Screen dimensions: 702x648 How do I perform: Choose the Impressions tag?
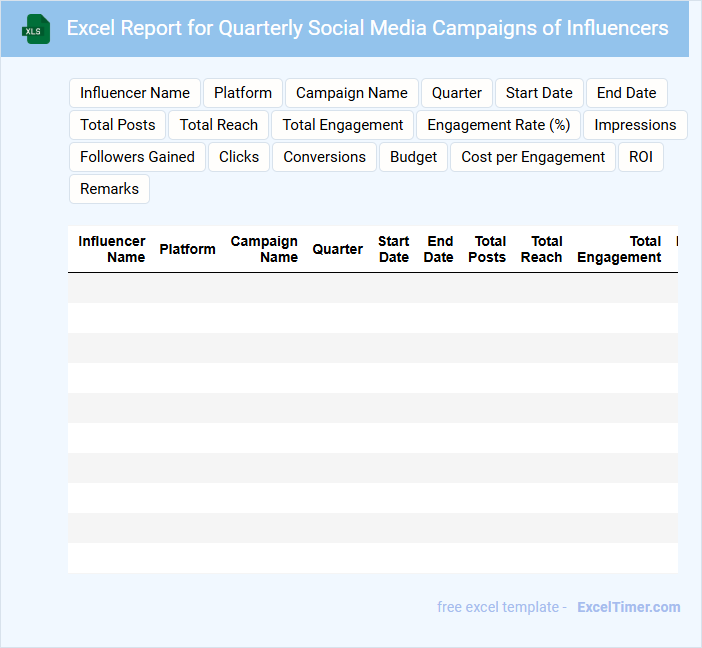635,125
